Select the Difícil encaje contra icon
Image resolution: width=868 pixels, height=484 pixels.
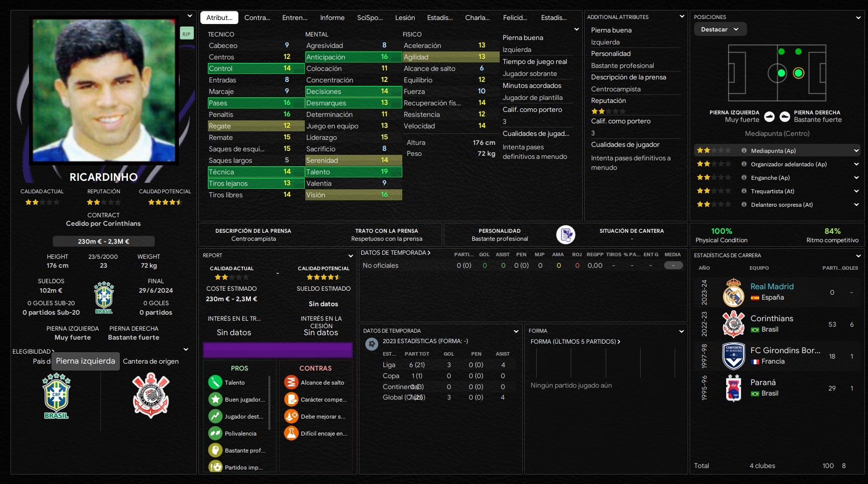click(x=291, y=434)
